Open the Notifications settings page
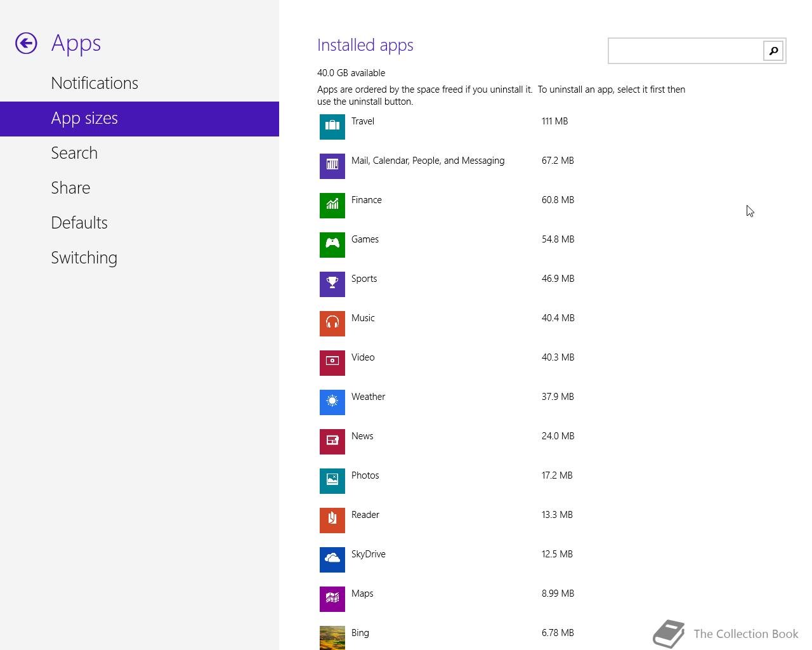Image resolution: width=812 pixels, height=650 pixels. [x=140, y=83]
